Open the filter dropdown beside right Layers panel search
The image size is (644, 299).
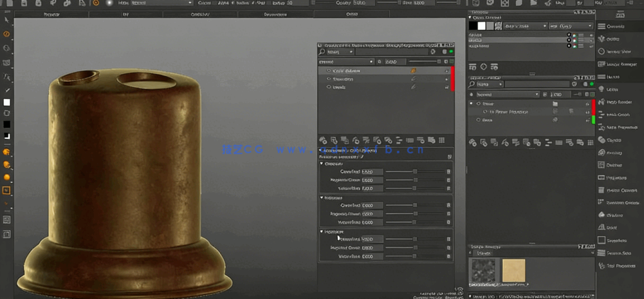(x=490, y=84)
